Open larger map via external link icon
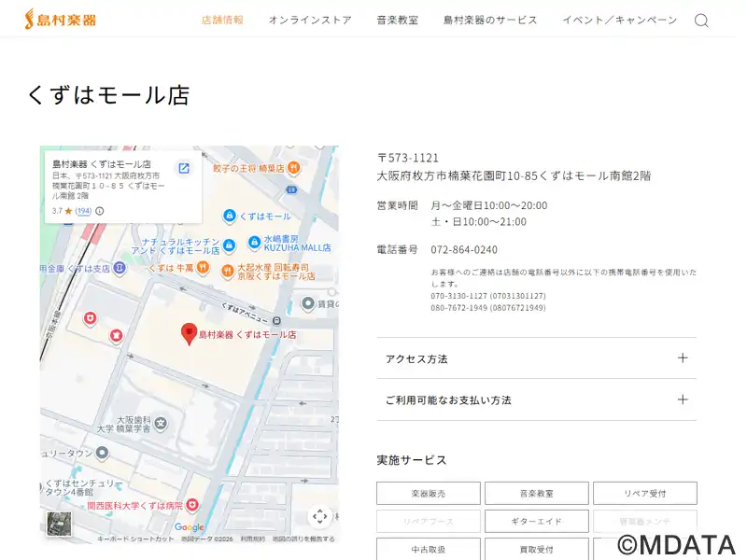747x560 pixels. click(184, 168)
